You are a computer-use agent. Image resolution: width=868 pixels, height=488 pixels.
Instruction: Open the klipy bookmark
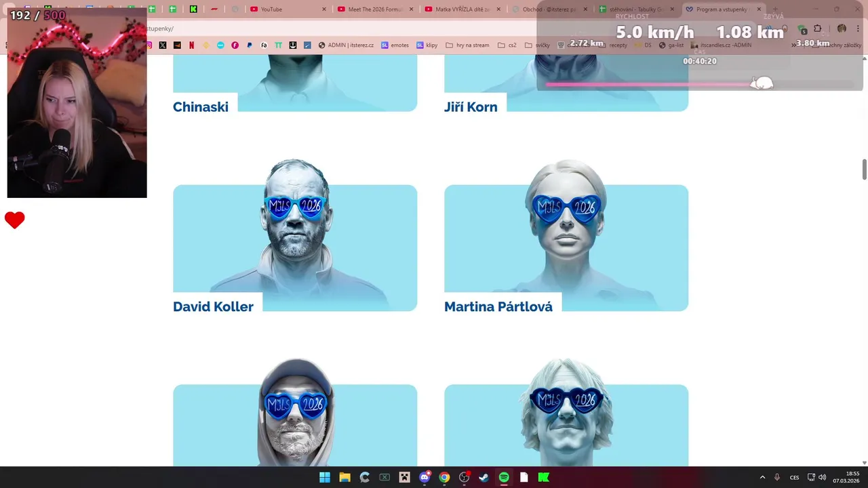pyautogui.click(x=427, y=45)
